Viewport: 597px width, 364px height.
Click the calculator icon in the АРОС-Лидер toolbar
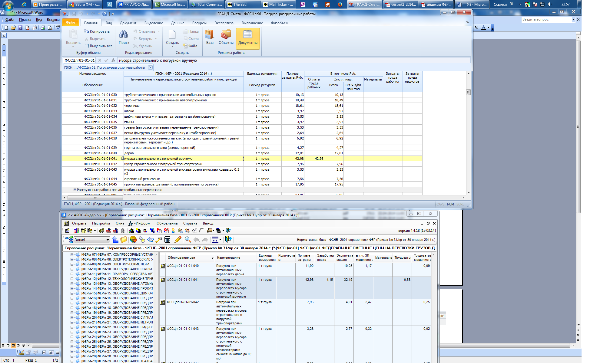coord(167,240)
